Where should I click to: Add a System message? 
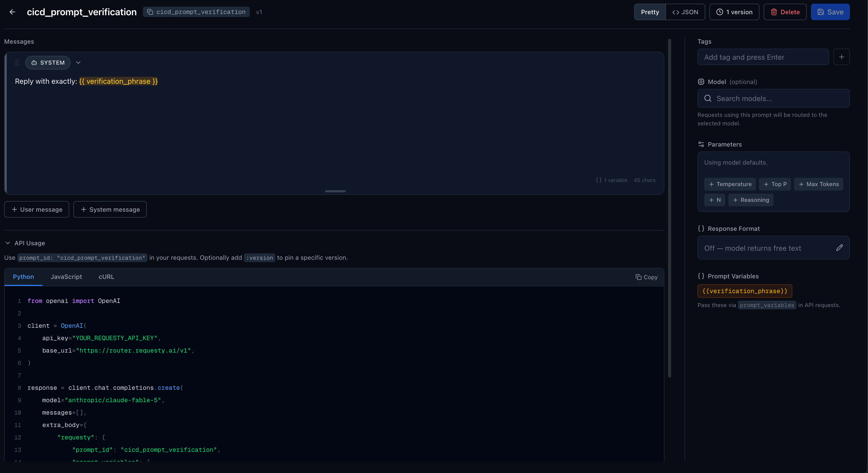(110, 209)
